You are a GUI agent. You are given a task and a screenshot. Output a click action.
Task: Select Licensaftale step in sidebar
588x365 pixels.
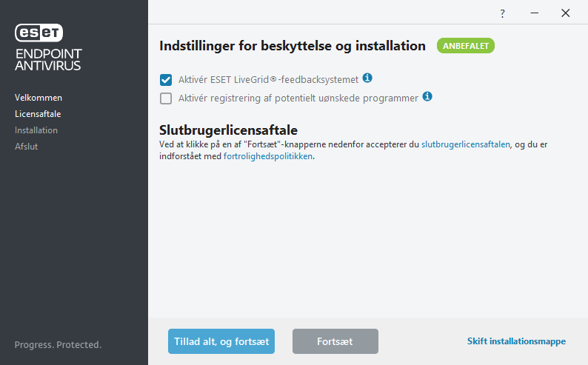pos(38,114)
